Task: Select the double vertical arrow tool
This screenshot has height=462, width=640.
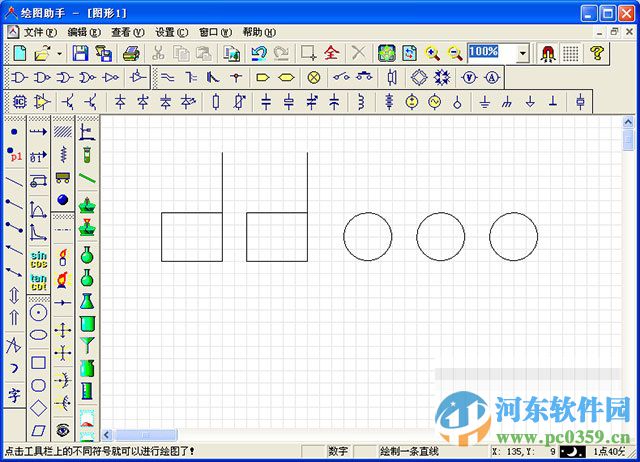Action: tap(14, 295)
